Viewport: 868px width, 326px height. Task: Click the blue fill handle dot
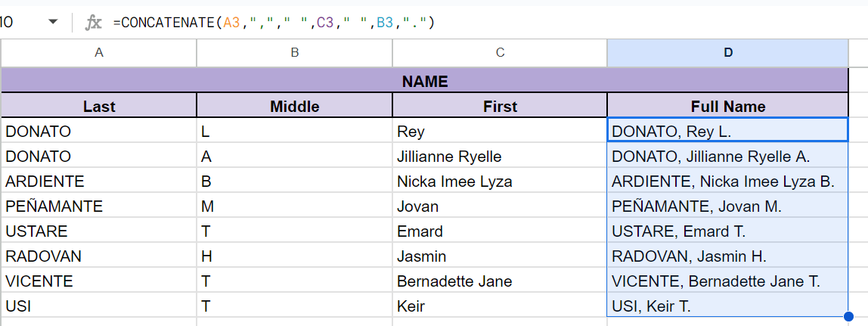848,316
